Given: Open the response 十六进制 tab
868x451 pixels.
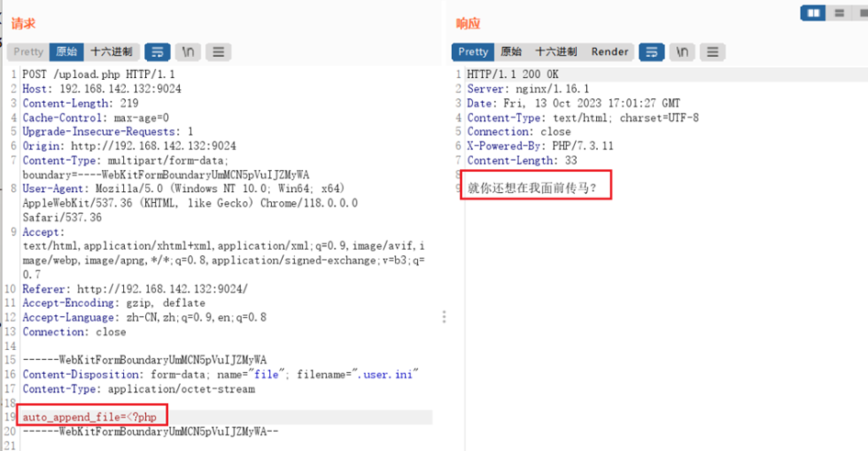Looking at the screenshot, I should click(556, 52).
